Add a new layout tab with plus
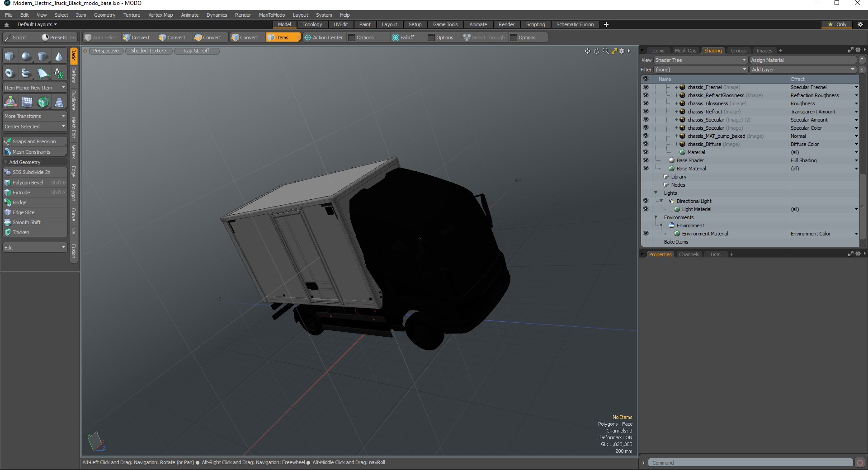 click(606, 24)
